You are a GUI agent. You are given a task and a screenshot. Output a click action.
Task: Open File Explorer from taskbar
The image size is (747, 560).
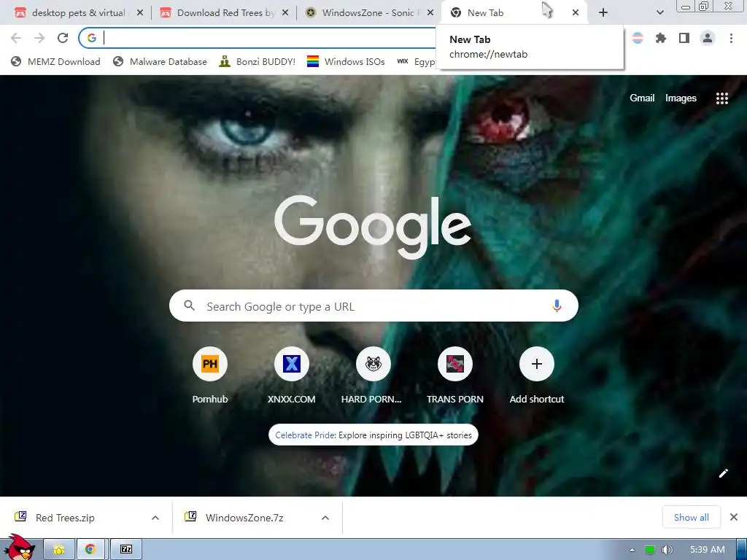click(59, 550)
